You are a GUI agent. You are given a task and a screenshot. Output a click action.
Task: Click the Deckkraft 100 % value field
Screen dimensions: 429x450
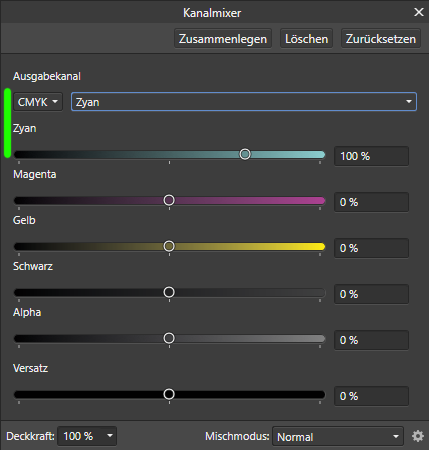point(80,436)
